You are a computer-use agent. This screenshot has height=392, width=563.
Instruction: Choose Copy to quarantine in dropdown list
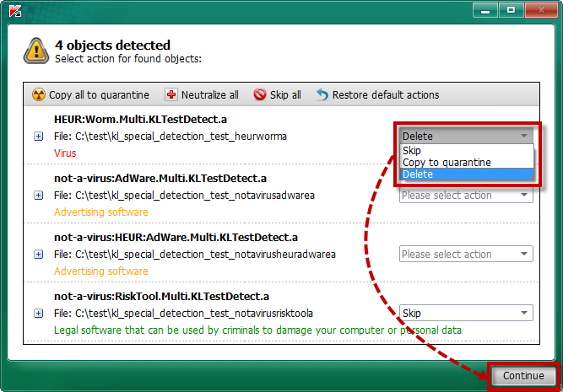pos(467,163)
